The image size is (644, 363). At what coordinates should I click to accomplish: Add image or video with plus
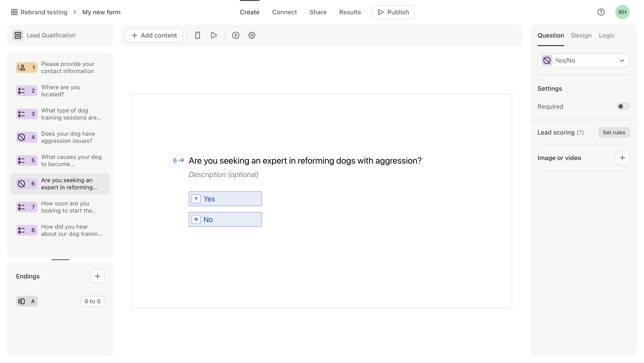(x=623, y=158)
